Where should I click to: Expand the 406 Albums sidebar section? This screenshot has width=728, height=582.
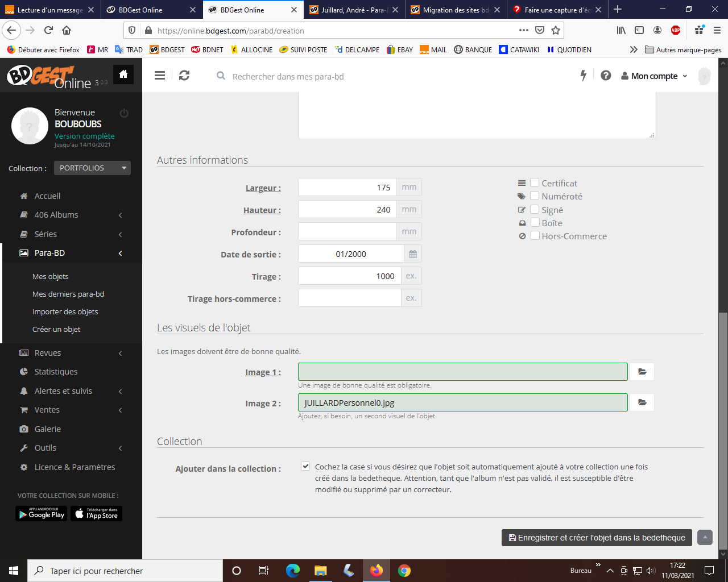[x=71, y=215]
